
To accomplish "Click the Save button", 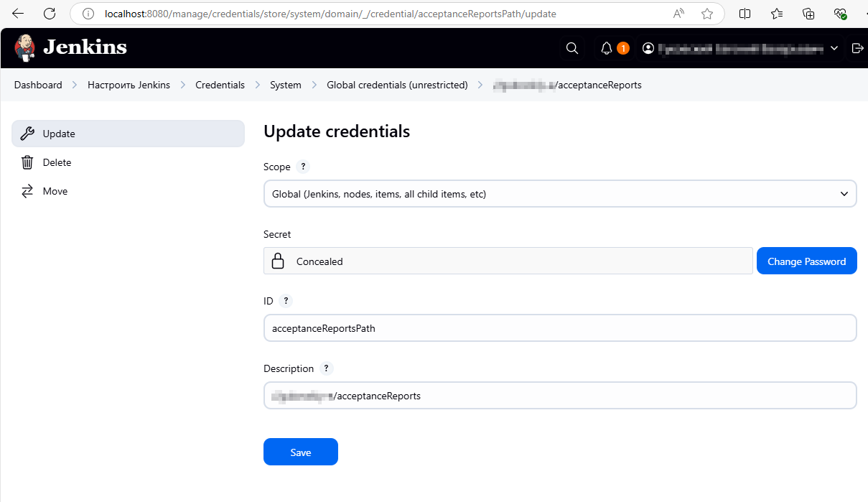I will coord(300,452).
